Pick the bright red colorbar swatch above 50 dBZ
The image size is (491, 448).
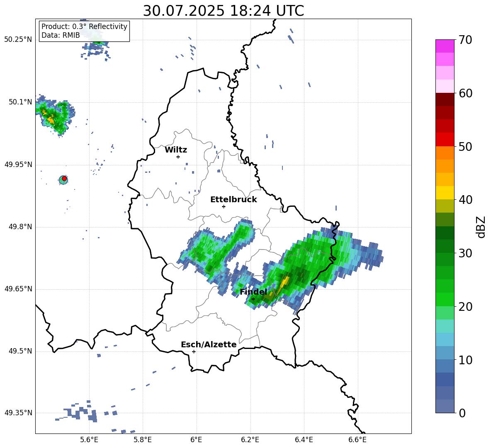click(x=445, y=140)
